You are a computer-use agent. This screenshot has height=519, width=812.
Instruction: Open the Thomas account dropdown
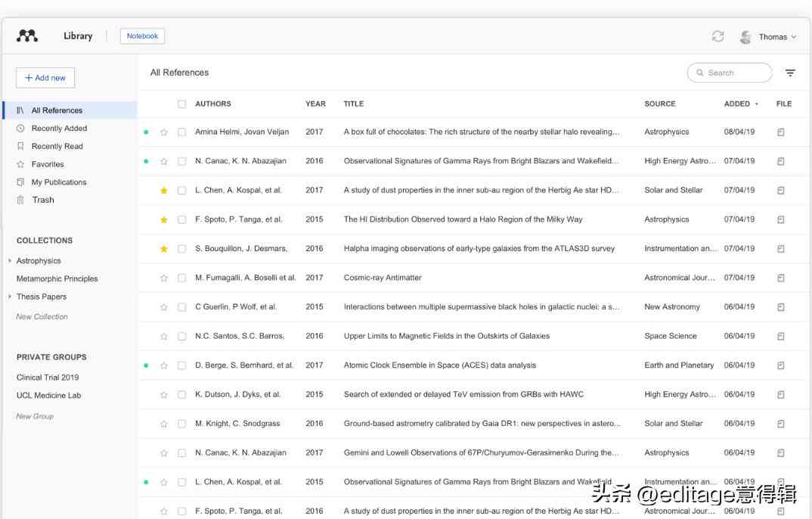pos(776,37)
